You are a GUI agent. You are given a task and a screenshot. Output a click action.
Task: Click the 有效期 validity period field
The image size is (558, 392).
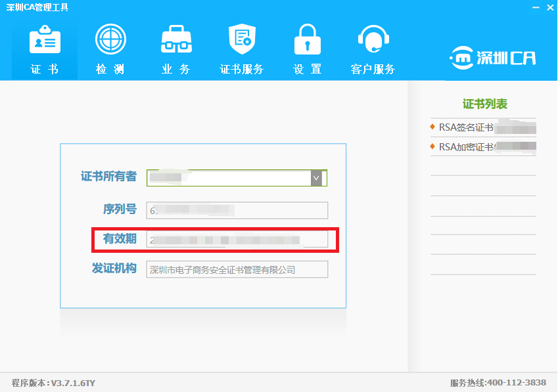pyautogui.click(x=237, y=240)
